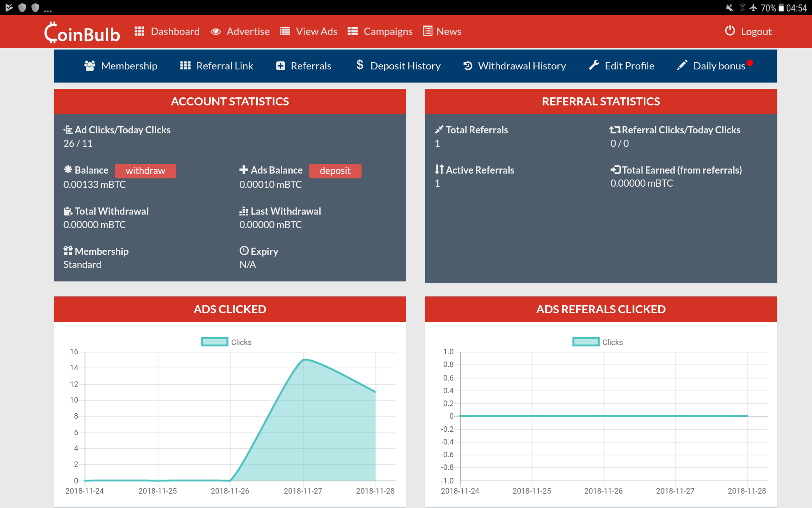Open the Campaigns menu item
This screenshot has width=812, height=508.
click(387, 32)
